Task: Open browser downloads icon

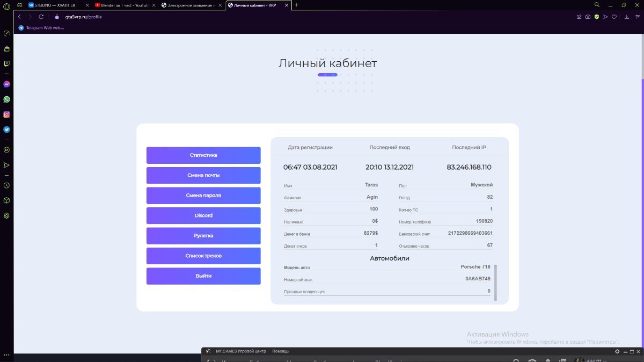Action: (x=626, y=17)
